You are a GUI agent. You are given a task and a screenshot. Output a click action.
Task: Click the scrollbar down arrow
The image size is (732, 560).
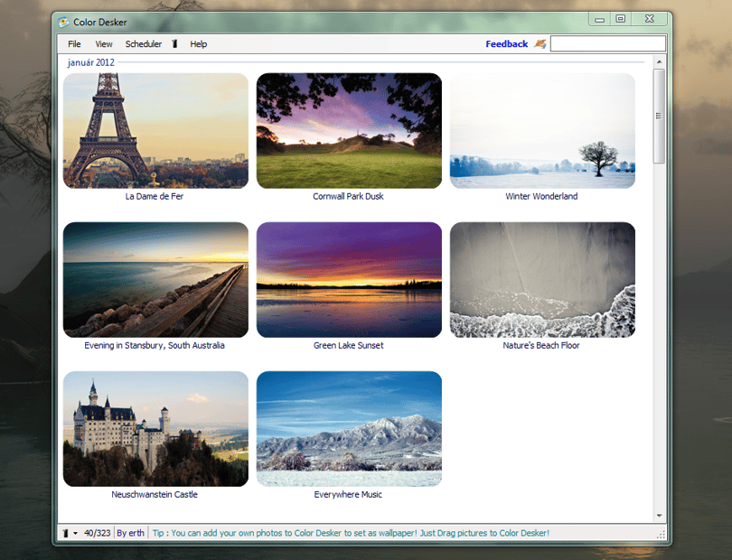659,516
